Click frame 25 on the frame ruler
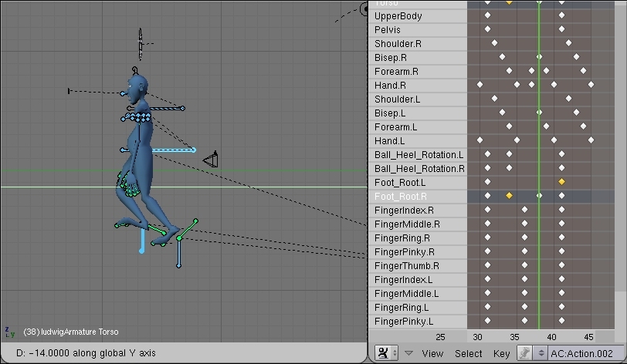627x364 pixels. coord(440,337)
